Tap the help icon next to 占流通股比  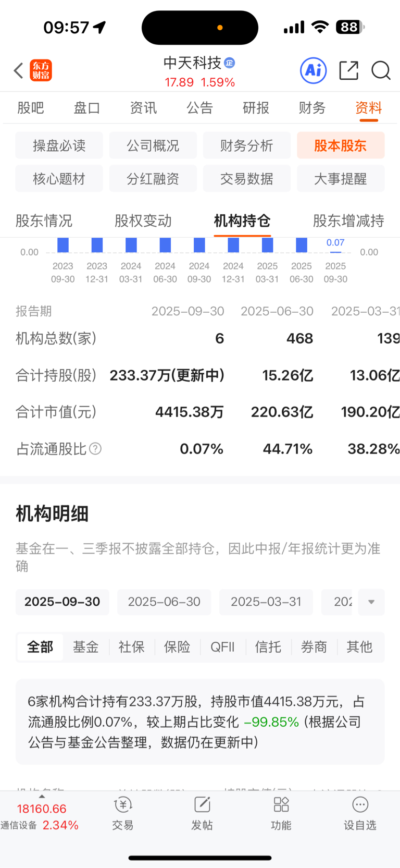point(95,449)
